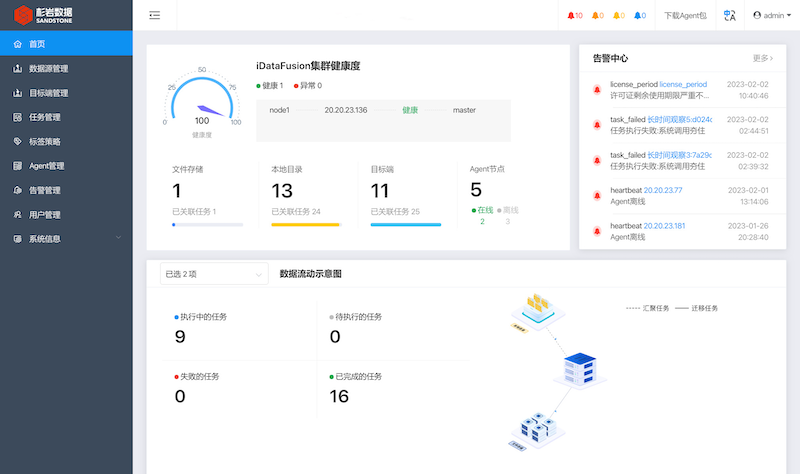
Task: Click the blue bell alert counter
Action: pyautogui.click(x=640, y=15)
